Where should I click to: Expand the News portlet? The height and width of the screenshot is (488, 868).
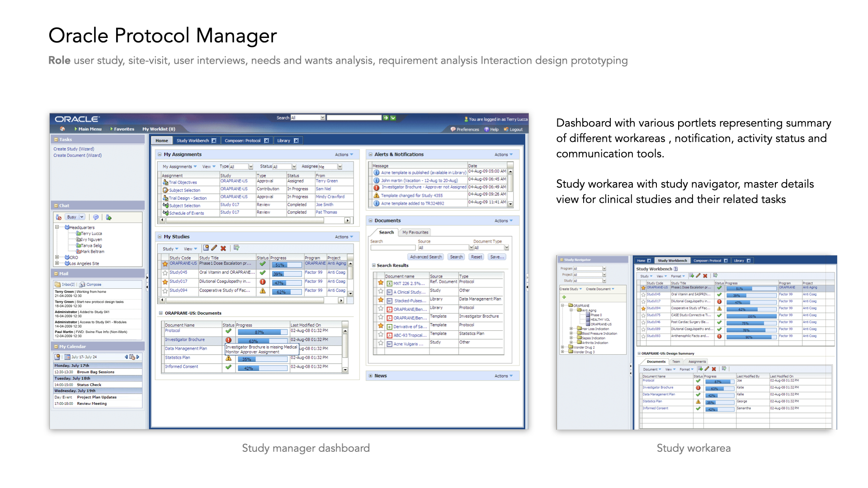tap(370, 376)
